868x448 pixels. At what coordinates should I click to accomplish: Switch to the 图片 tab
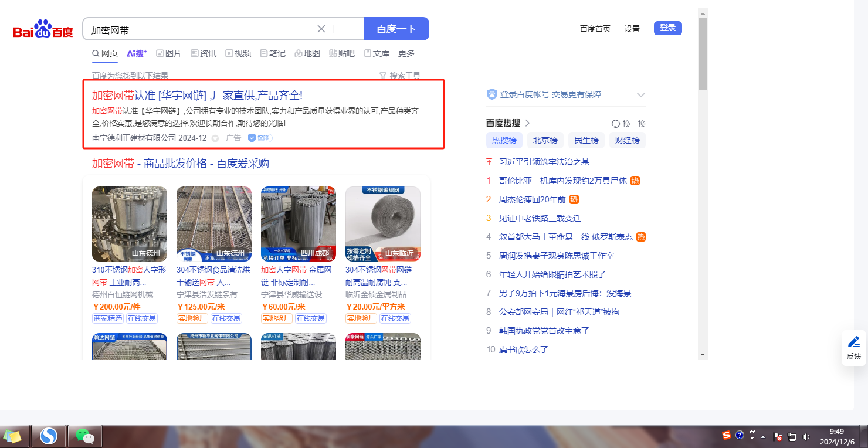pyautogui.click(x=169, y=53)
